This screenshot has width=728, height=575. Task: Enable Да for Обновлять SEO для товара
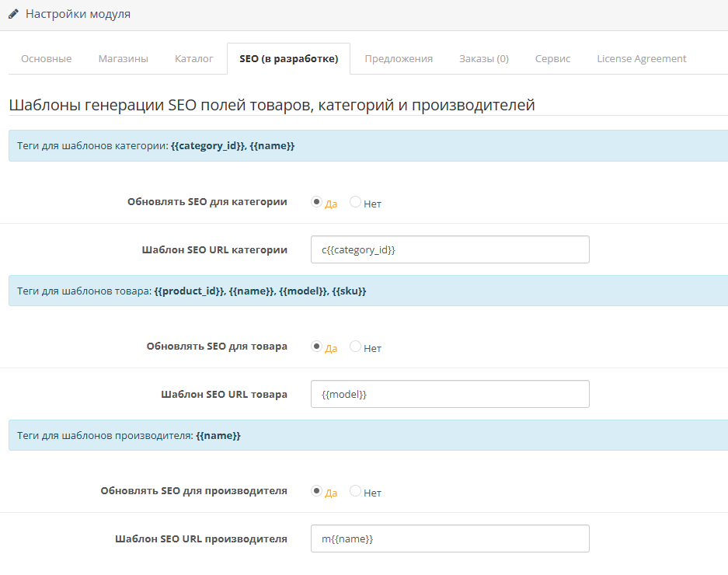pyautogui.click(x=316, y=347)
